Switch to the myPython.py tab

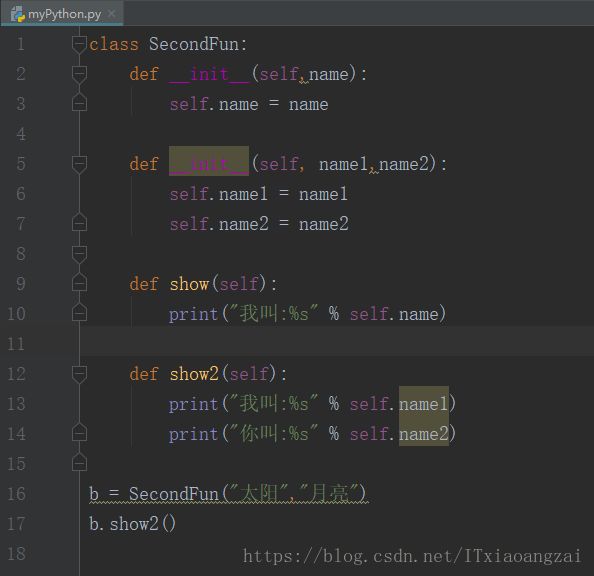[62, 14]
